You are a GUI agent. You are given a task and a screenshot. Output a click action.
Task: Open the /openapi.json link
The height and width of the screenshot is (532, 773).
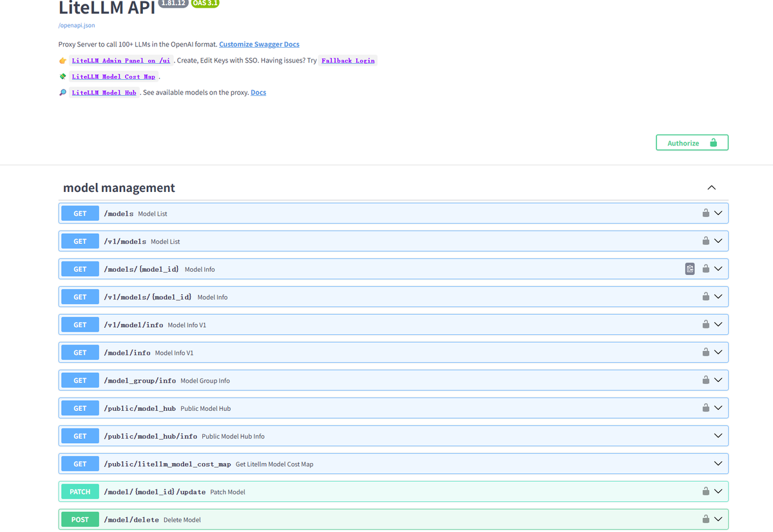[77, 26]
